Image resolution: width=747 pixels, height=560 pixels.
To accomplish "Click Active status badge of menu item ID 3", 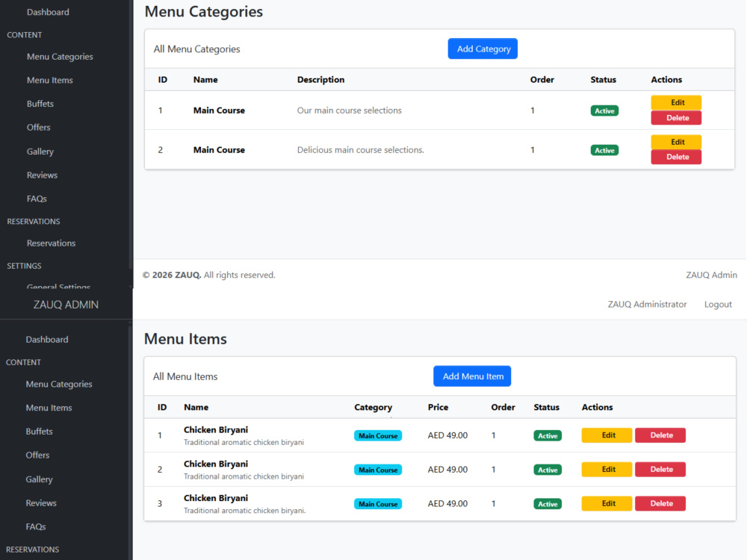I will coord(548,504).
